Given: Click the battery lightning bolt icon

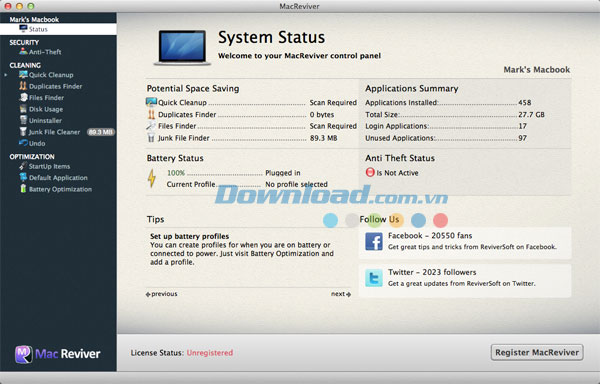Looking at the screenshot, I should coord(152,179).
